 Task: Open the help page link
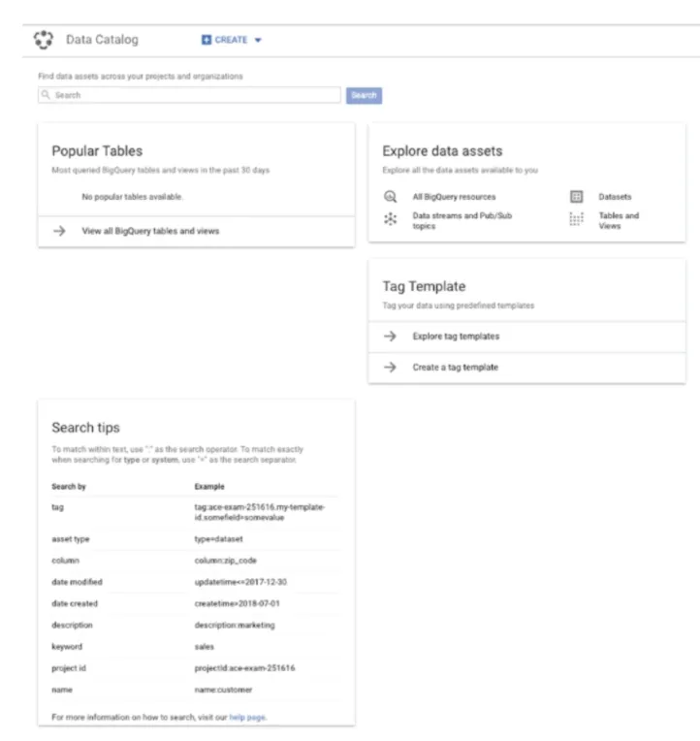pos(247,717)
